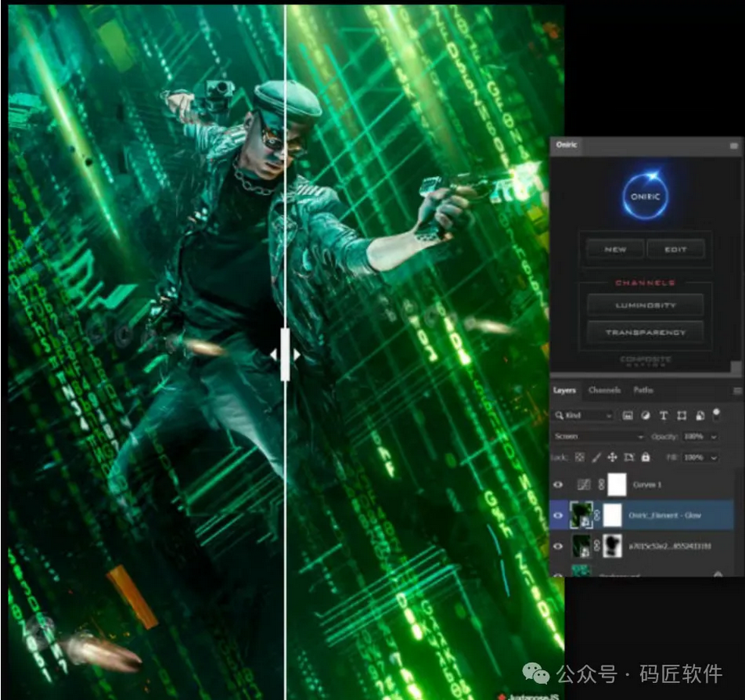This screenshot has height=700, width=745.
Task: Filter layers by smart objects icon
Action: 700,415
